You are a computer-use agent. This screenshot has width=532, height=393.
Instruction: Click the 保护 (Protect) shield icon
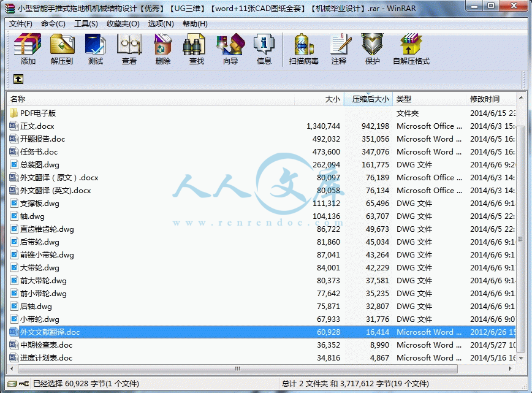coord(372,45)
